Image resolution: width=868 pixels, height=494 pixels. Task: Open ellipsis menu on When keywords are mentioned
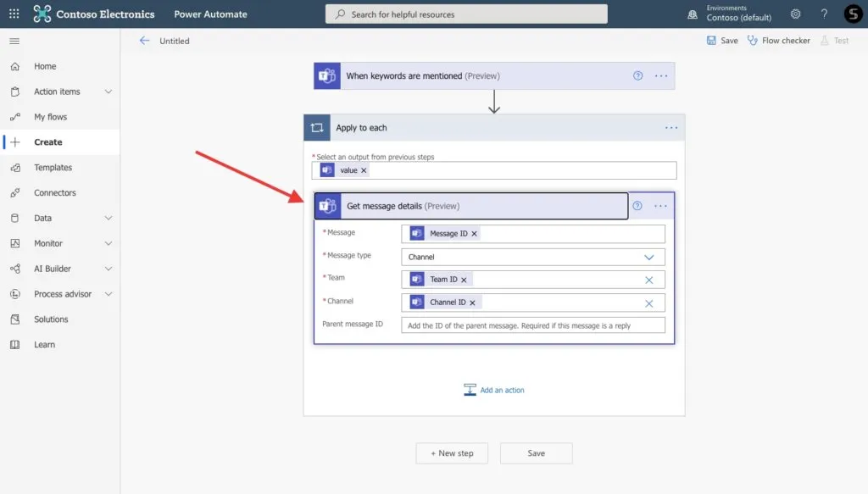point(661,75)
